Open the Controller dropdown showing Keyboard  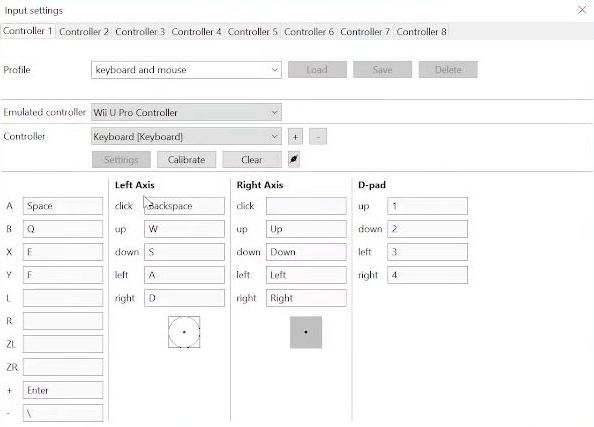186,136
